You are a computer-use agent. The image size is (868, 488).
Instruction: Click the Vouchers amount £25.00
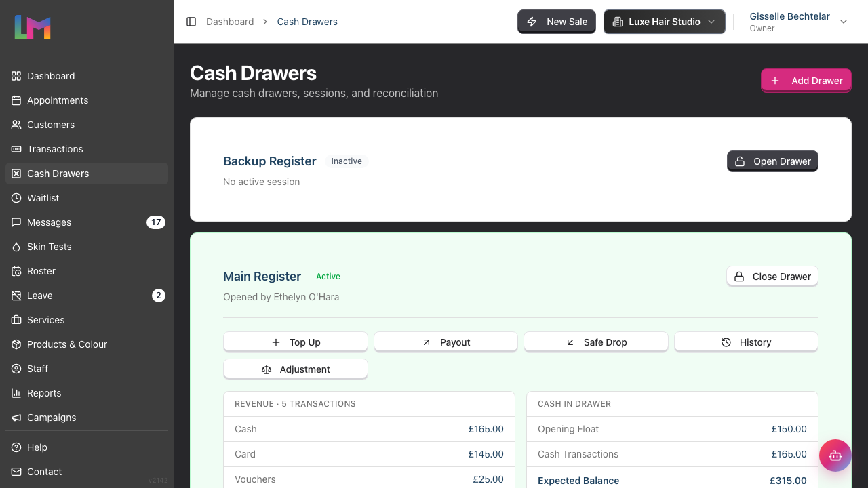pos(488,479)
